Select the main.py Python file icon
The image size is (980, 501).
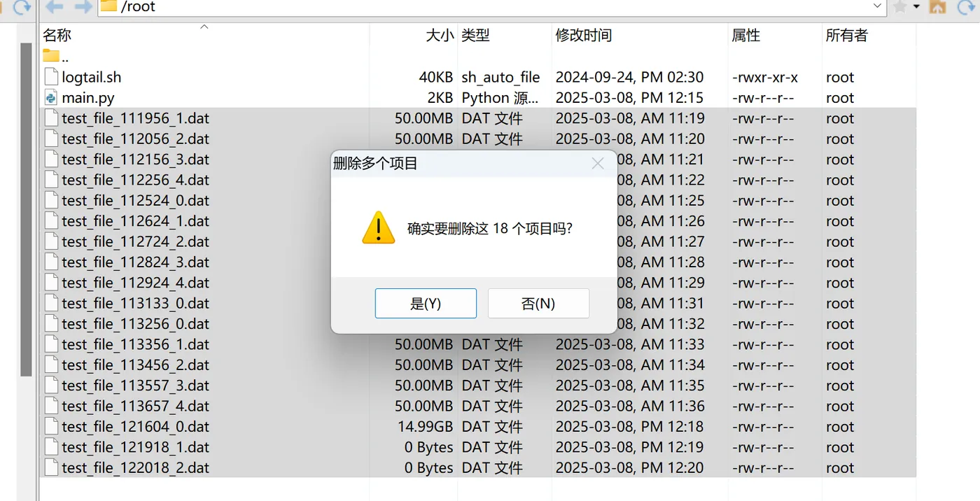click(x=51, y=98)
